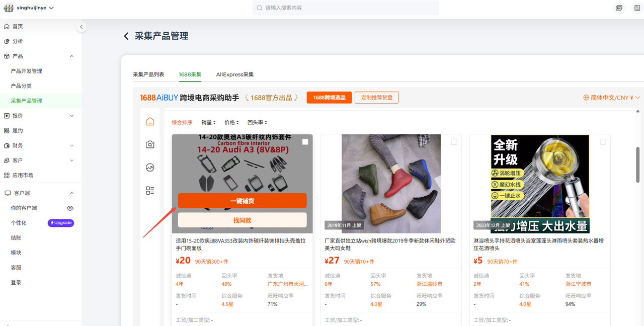Open the shower head product thumbnail
The width and height of the screenshot is (644, 326).
coord(540,184)
